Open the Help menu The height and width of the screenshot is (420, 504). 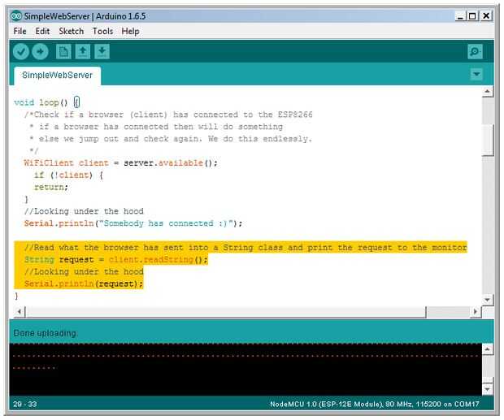[130, 31]
